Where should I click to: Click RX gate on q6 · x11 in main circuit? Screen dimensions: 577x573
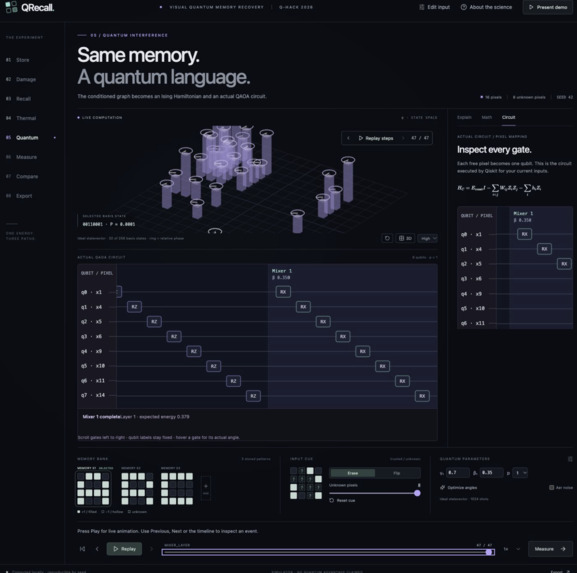coord(403,381)
